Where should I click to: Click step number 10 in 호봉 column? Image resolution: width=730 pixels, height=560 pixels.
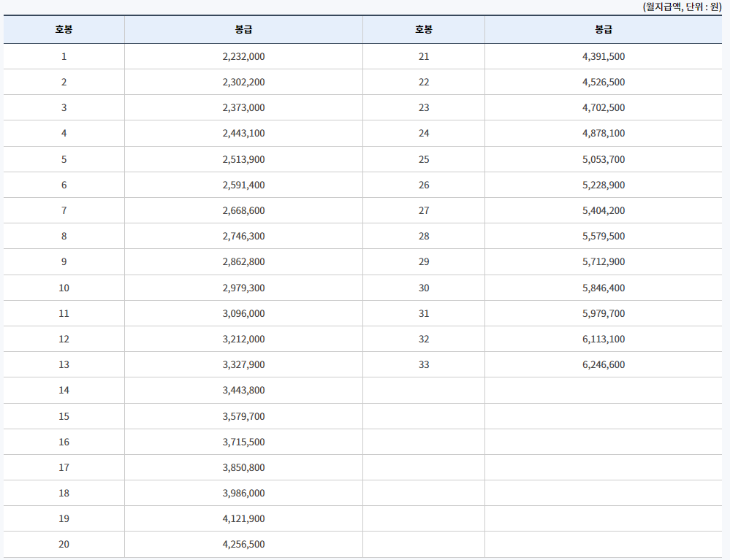tap(64, 288)
